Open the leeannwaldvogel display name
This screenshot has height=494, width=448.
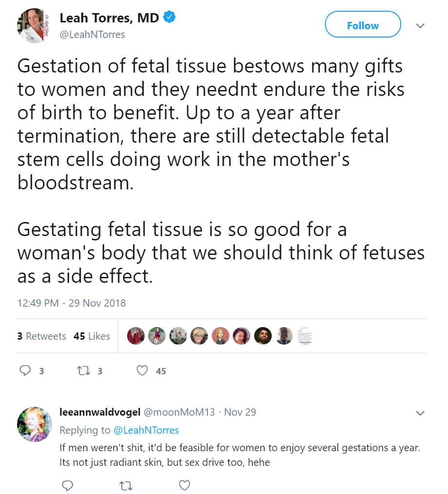[x=99, y=412]
